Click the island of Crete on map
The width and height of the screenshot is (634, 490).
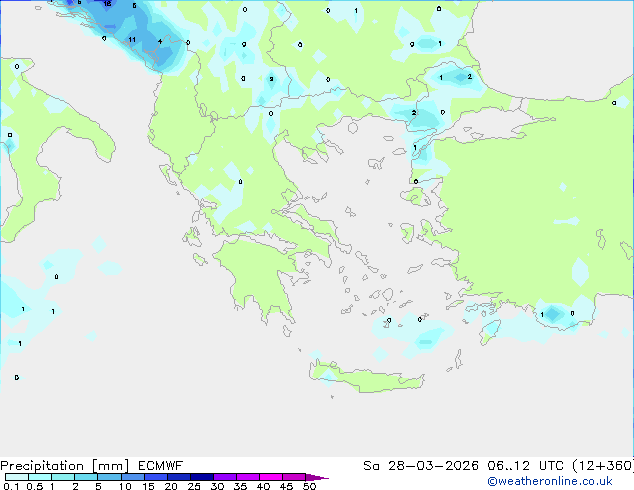[366, 379]
